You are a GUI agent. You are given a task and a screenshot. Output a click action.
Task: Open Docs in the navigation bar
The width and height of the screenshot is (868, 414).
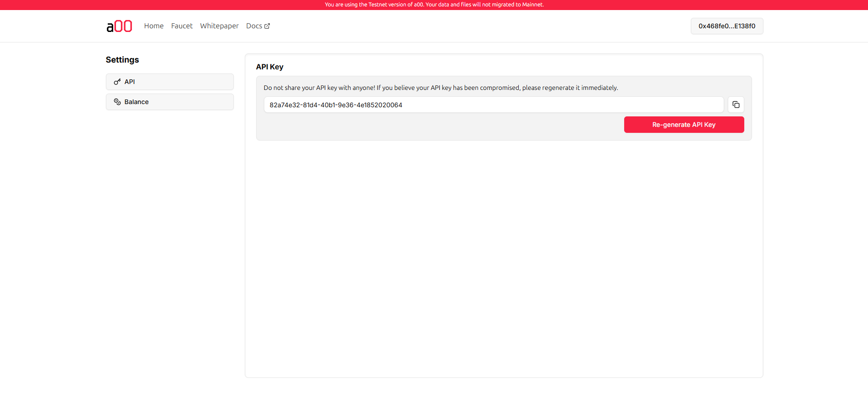tap(254, 26)
